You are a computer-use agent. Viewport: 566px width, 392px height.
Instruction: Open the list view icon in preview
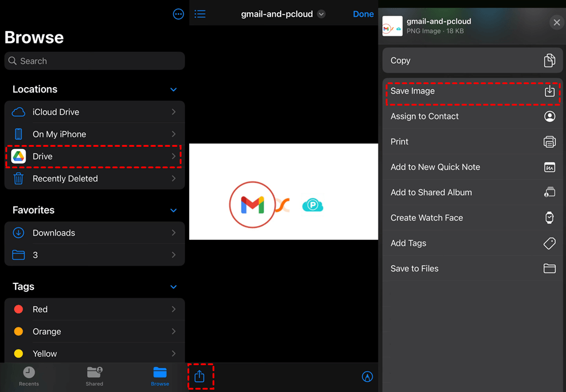(x=200, y=14)
